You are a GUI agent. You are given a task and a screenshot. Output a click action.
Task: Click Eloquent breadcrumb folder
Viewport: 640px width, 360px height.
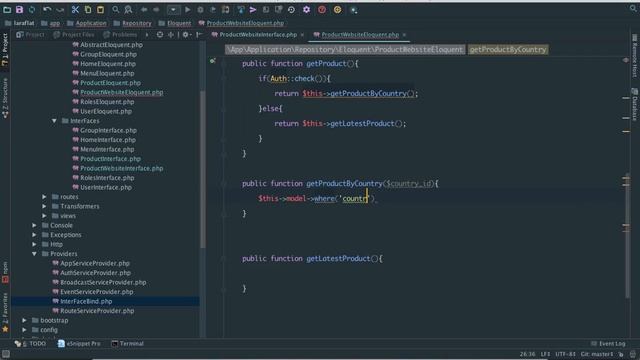pyautogui.click(x=175, y=23)
